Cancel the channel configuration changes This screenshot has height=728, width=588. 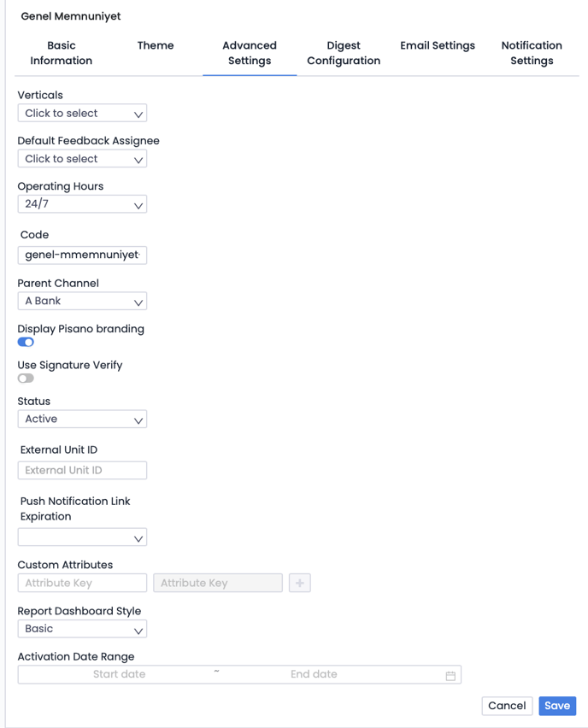(507, 705)
